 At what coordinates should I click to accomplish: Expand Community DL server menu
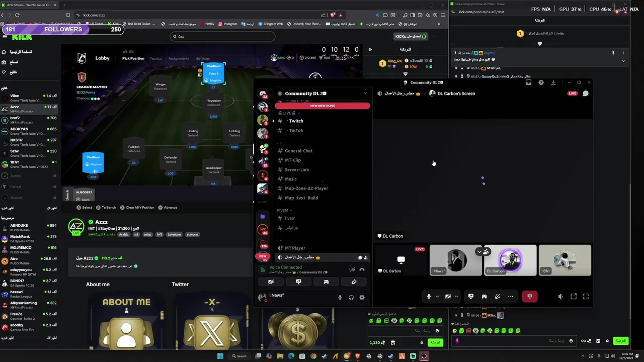point(365,94)
